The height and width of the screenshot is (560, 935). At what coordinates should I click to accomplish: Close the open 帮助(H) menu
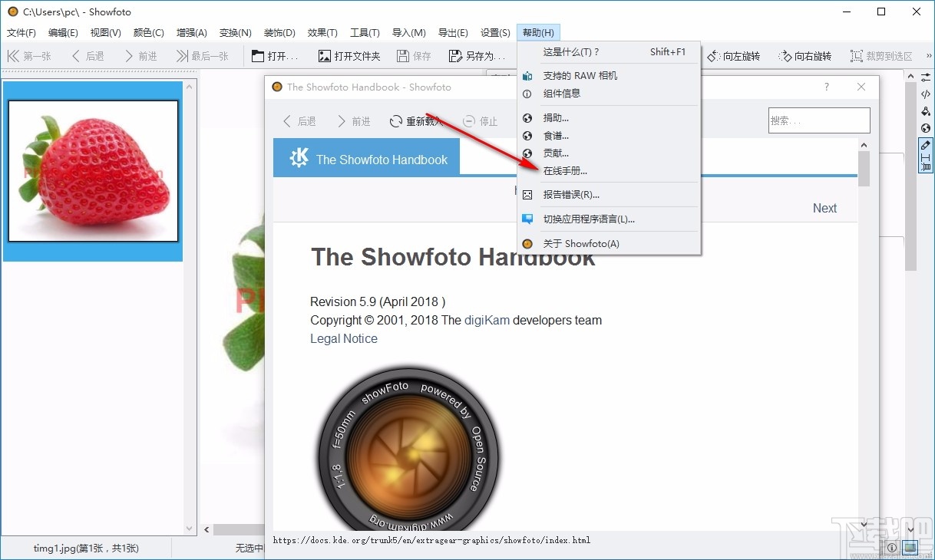pyautogui.click(x=539, y=33)
